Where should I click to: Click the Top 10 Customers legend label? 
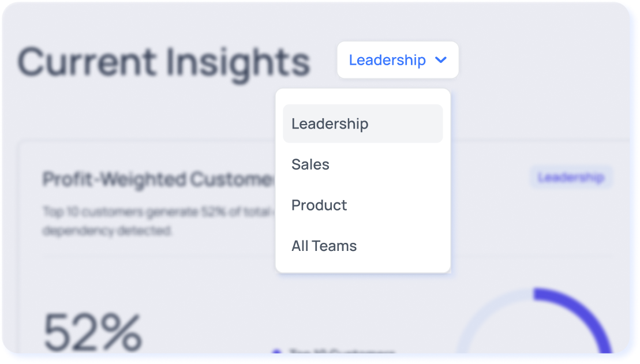point(342,352)
